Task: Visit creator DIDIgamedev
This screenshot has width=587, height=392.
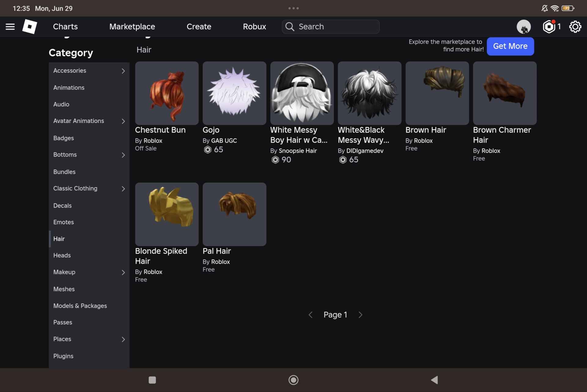Action: click(365, 151)
